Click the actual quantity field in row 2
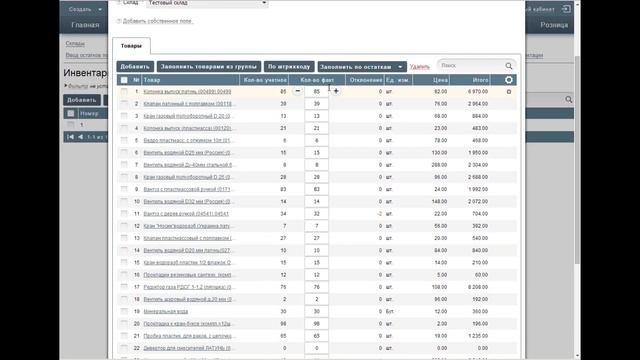 point(316,104)
